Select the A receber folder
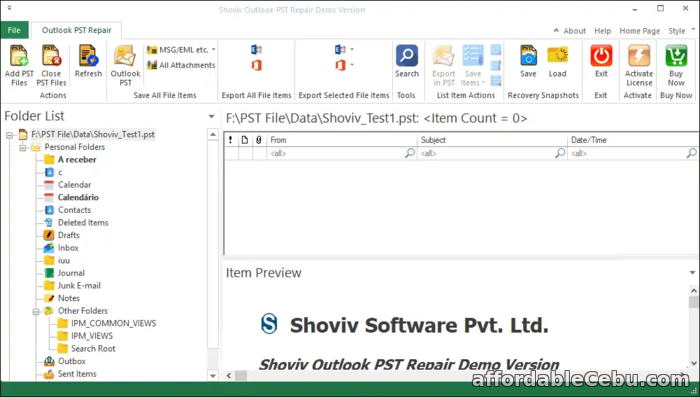Viewport: 700px width, 397px height. click(77, 159)
